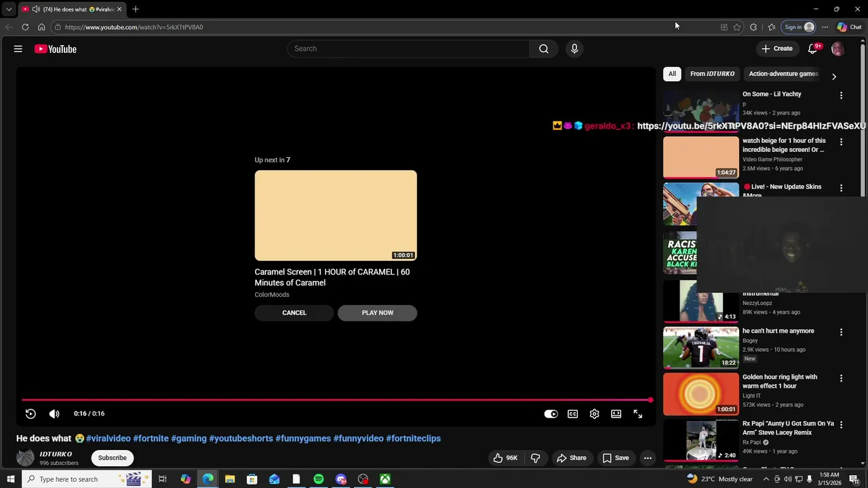Open the Copilot Chat sidebar
Viewport: 868px width, 488px height.
pos(850,27)
